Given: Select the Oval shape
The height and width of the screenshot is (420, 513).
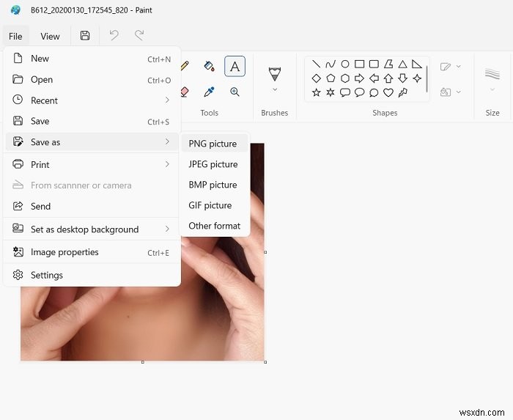Looking at the screenshot, I should click(x=345, y=64).
